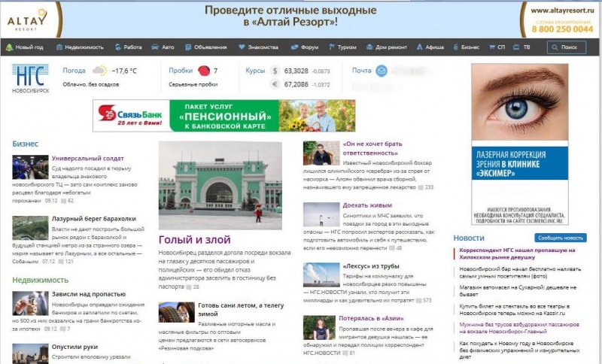Open the blue mail envelope icon

(382, 71)
